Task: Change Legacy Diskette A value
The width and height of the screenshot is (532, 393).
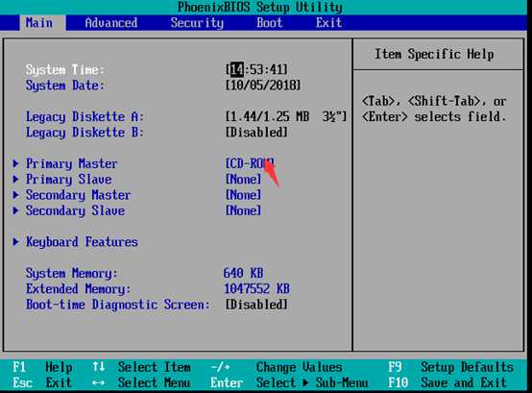Action: [x=286, y=116]
